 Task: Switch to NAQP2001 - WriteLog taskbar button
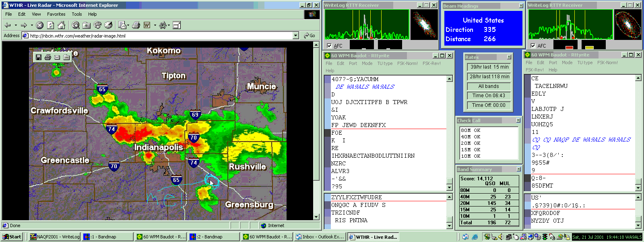55,237
